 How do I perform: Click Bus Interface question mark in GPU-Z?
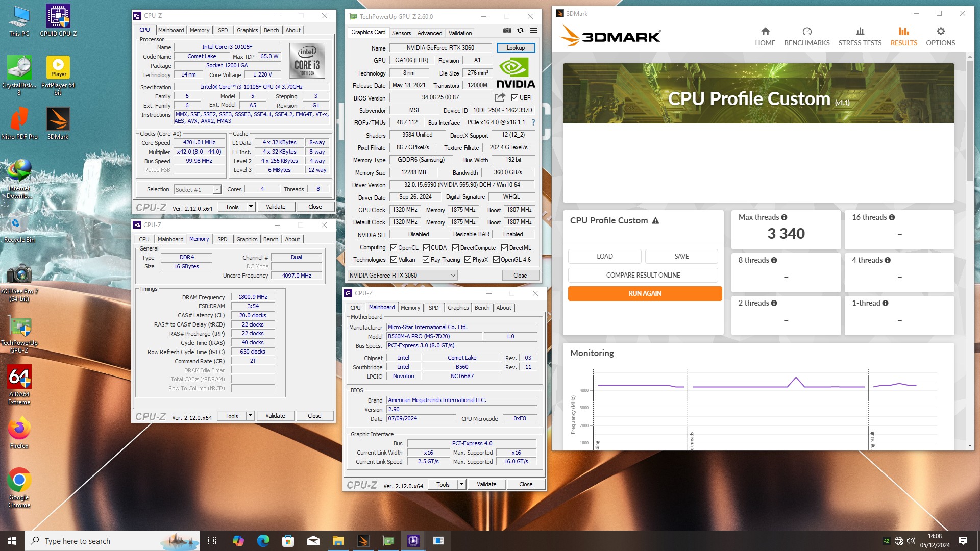coord(533,122)
